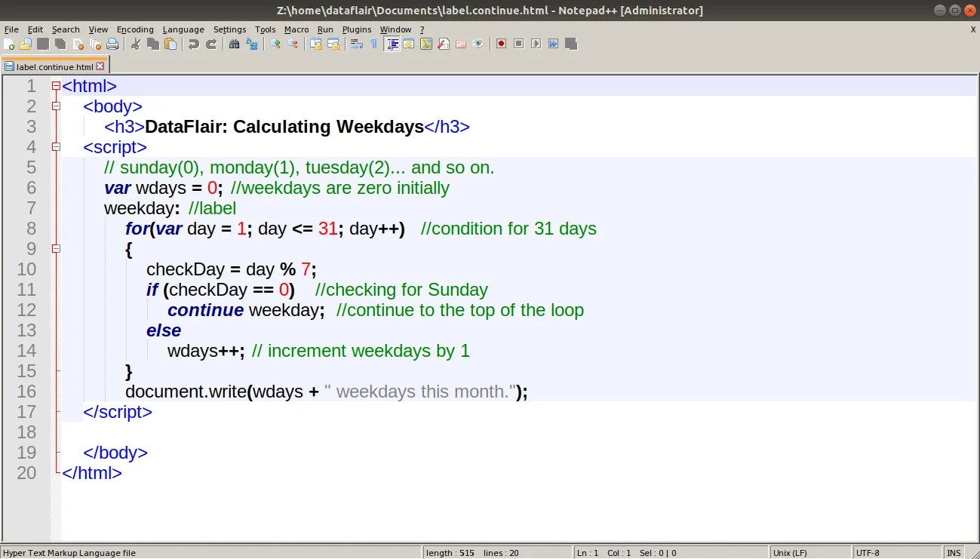Close the label.continue.html tab
980x559 pixels.
100,66
